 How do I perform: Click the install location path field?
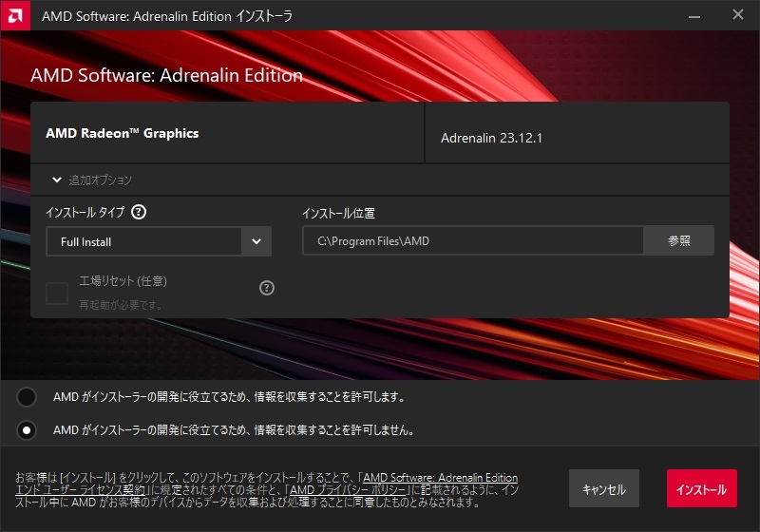(x=473, y=240)
